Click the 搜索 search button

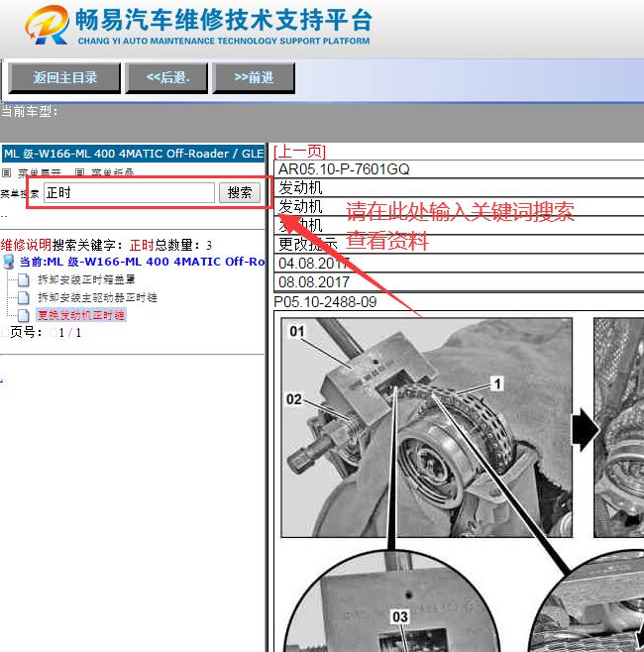(240, 193)
